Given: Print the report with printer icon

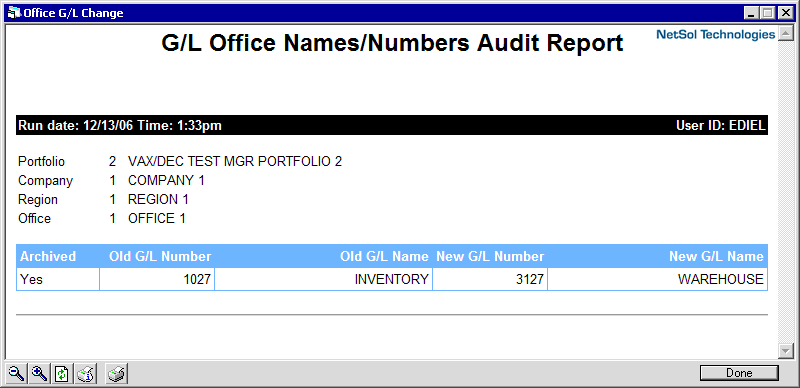Looking at the screenshot, I should coord(117,374).
